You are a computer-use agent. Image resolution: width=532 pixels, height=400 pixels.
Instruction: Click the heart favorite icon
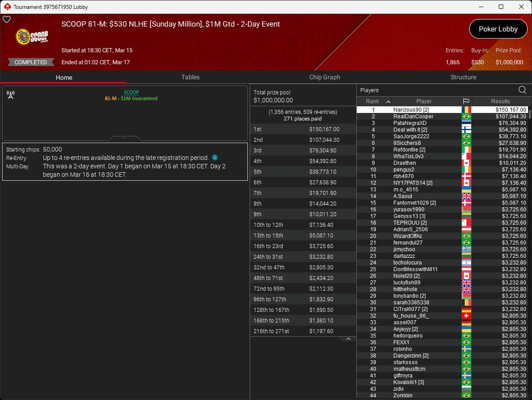coord(7,19)
